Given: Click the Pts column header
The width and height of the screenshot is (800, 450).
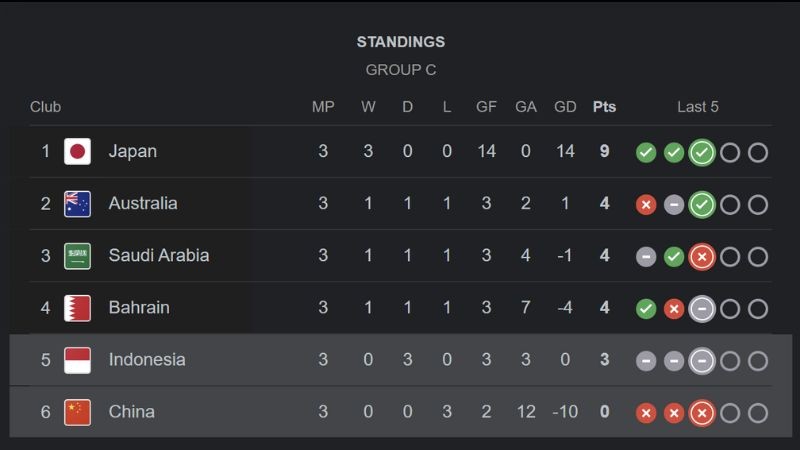Looking at the screenshot, I should pyautogui.click(x=605, y=107).
